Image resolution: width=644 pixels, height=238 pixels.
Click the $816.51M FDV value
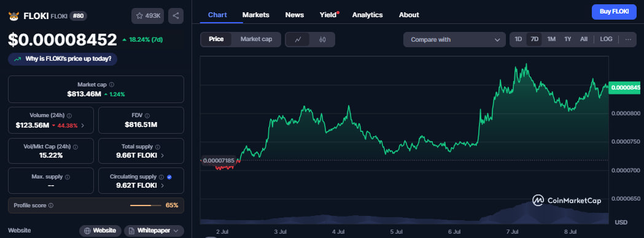[x=141, y=125]
